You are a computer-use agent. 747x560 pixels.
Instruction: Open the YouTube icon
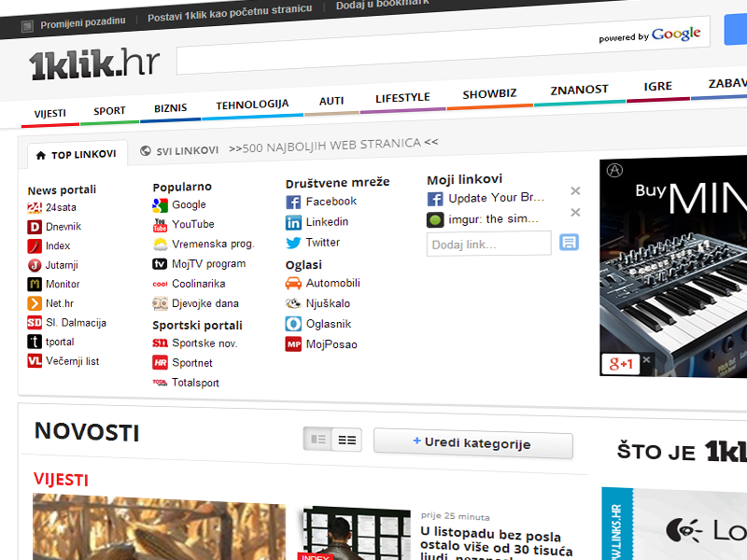pyautogui.click(x=160, y=225)
